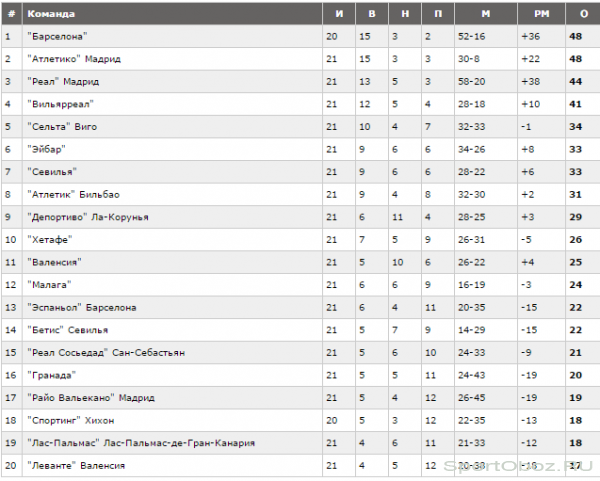Click the SportObzor.RU watermark
Screen dimensions: 600x481
(x=518, y=466)
